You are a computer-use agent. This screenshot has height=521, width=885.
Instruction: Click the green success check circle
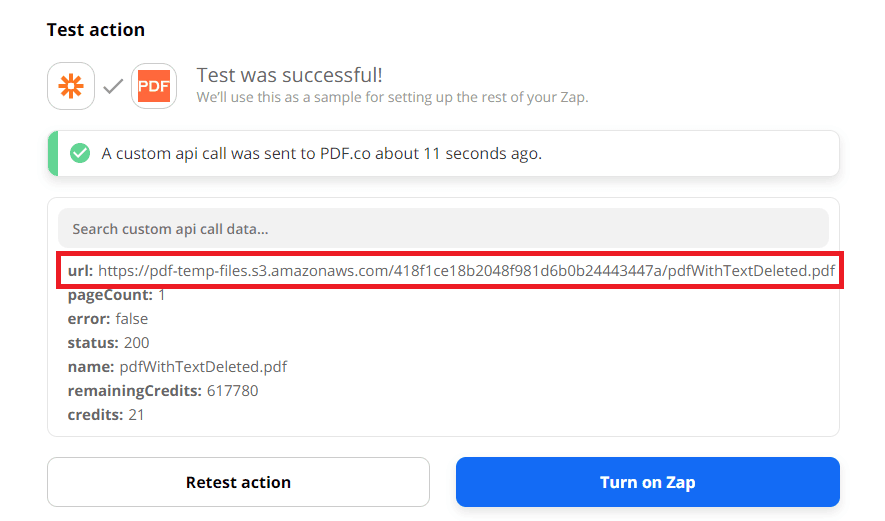tap(80, 153)
